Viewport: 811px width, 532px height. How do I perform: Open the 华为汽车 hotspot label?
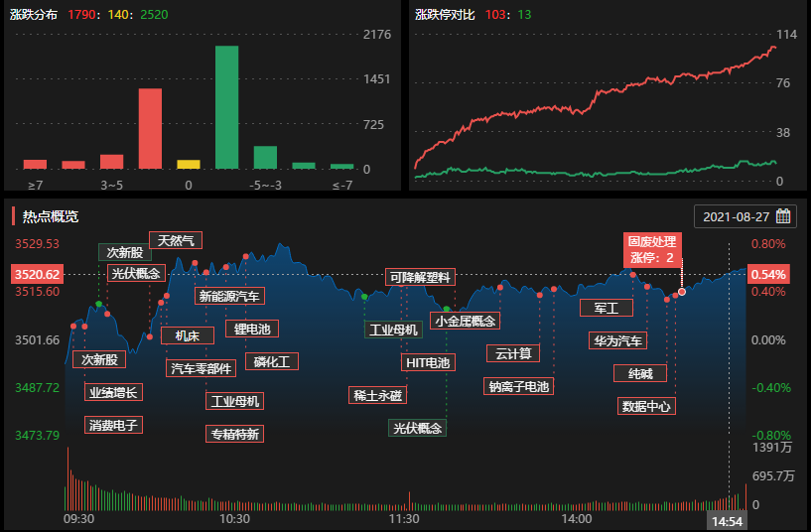coord(616,341)
